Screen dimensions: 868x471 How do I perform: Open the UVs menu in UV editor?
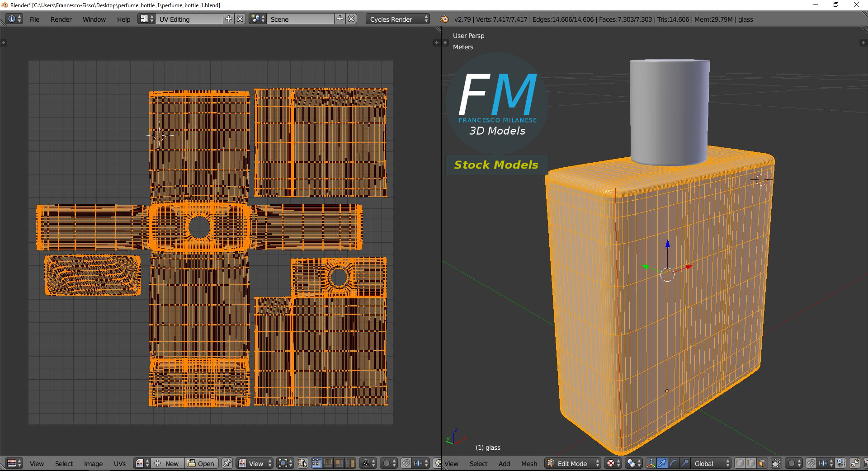(120, 463)
